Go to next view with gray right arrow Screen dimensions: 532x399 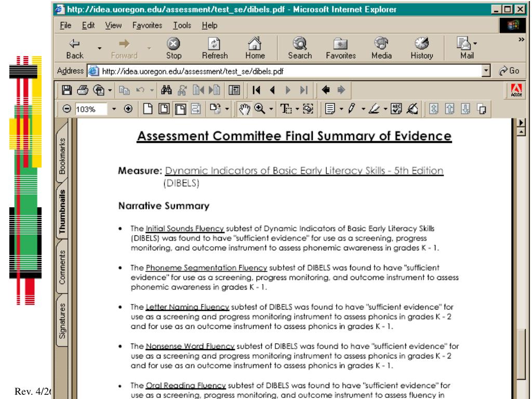(x=341, y=90)
